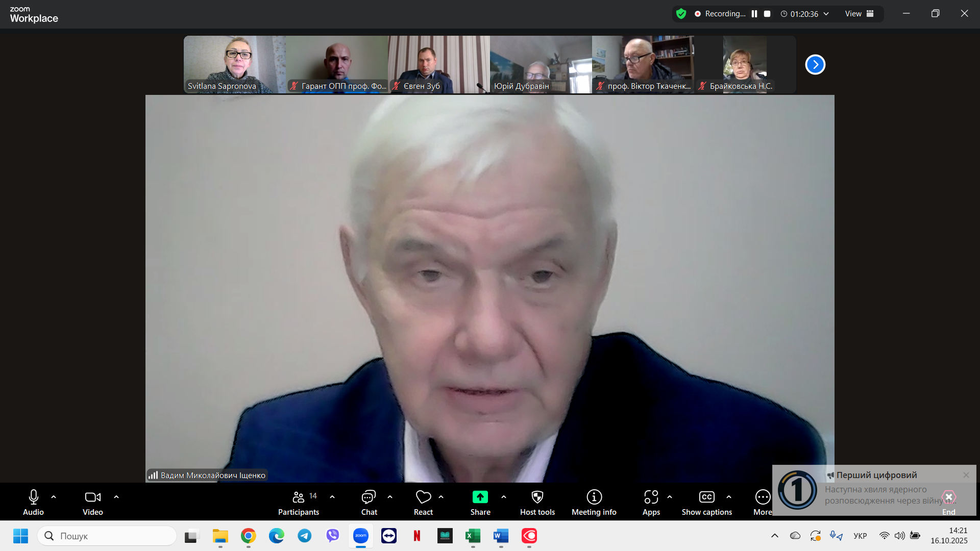This screenshot has width=980, height=551.
Task: Click the React heart icon
Action: pos(423,497)
